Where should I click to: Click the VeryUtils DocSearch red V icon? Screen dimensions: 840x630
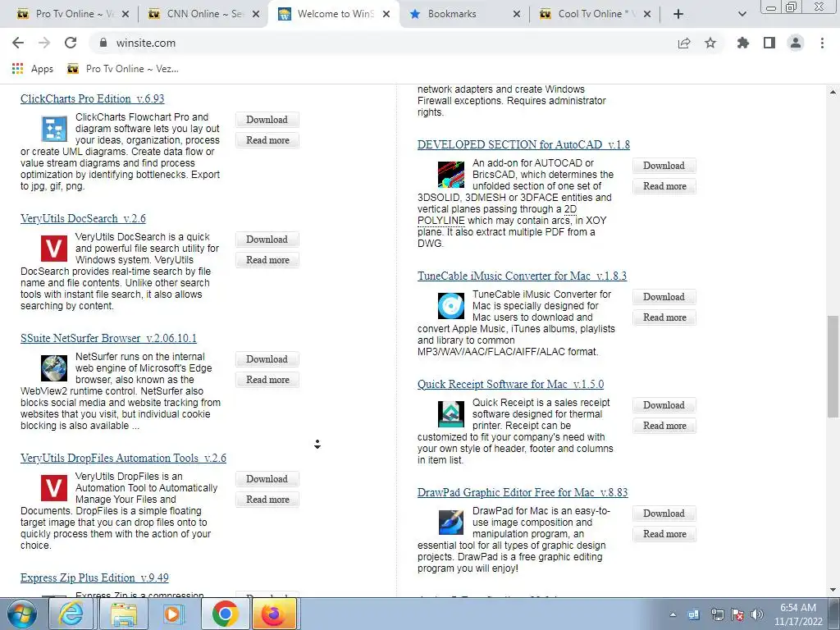54,249
